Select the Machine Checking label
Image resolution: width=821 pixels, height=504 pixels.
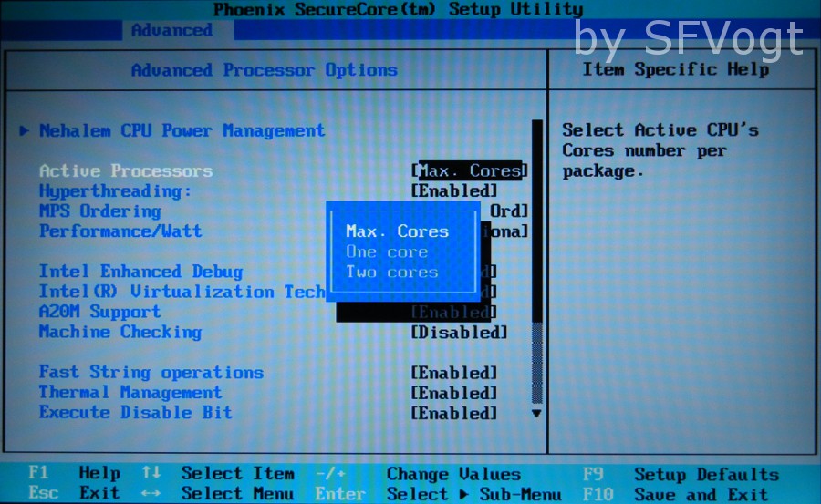[x=120, y=332]
